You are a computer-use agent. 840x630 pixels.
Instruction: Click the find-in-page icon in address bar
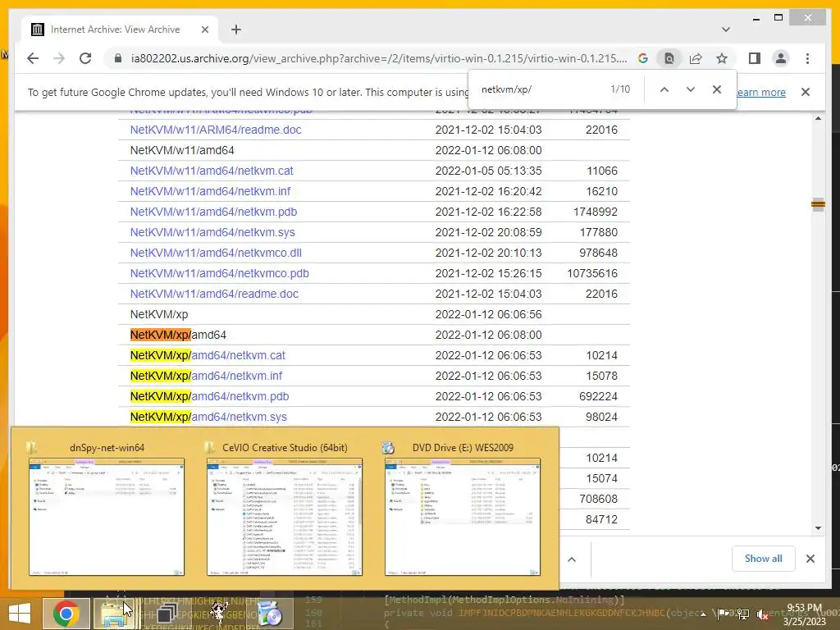[669, 58]
